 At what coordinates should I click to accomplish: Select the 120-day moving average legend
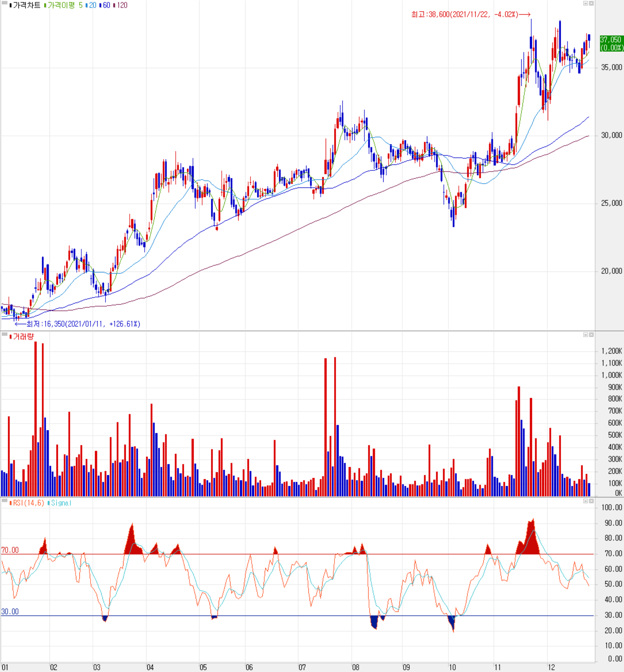point(120,5)
